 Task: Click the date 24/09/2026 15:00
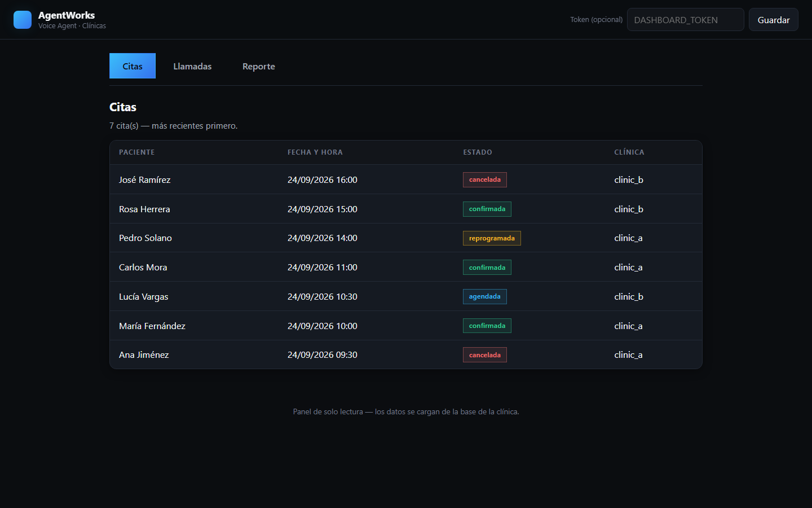(323, 209)
